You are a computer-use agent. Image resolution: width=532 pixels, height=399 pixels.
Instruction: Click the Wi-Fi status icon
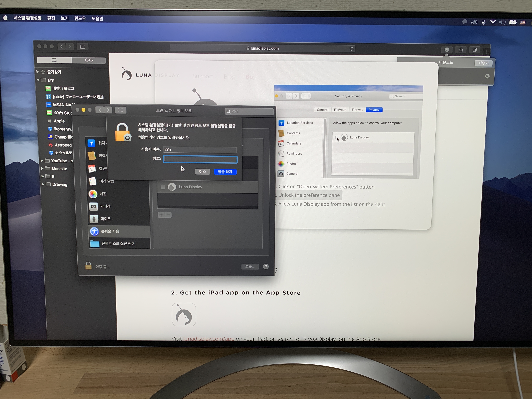click(x=493, y=22)
